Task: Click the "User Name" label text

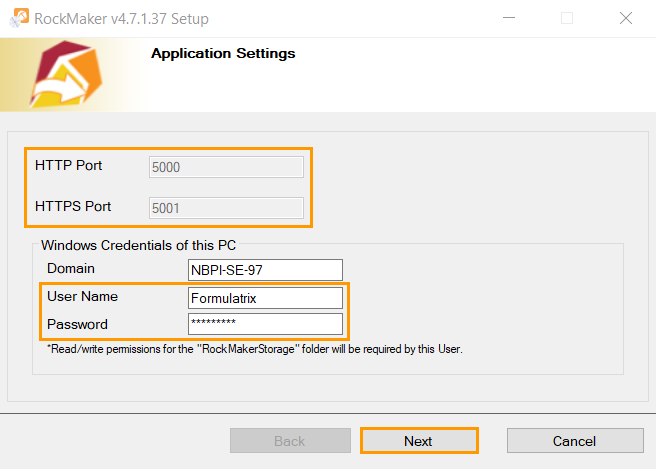Action: (82, 297)
